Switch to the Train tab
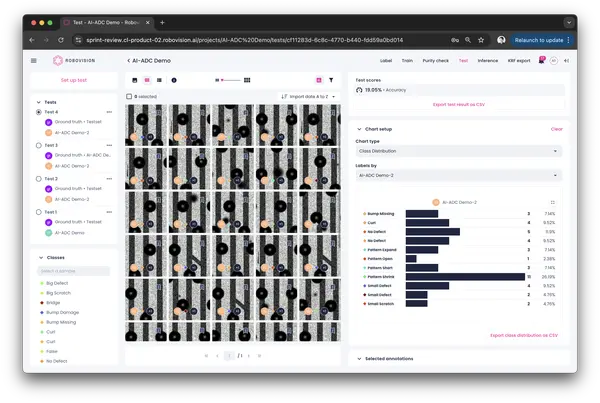600x403 pixels. pos(407,60)
